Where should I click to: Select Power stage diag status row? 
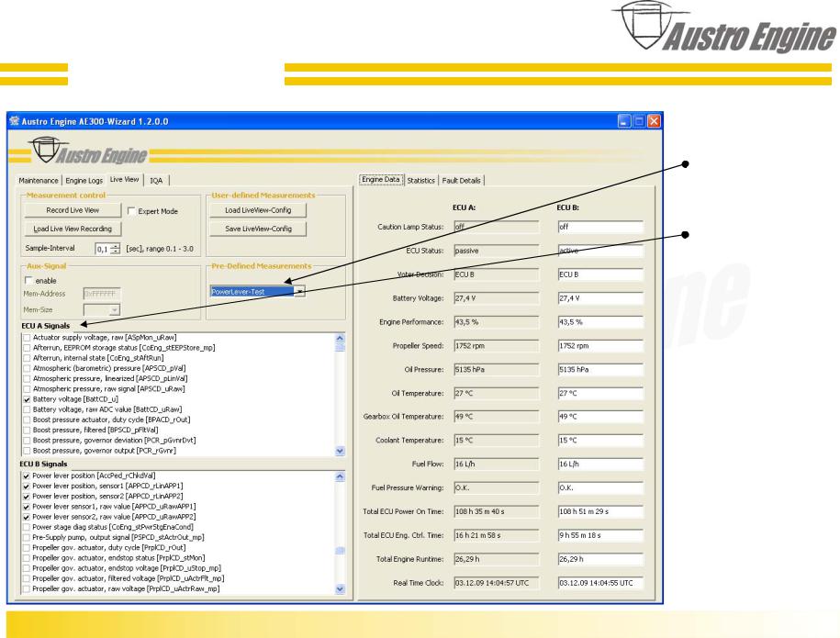113,527
